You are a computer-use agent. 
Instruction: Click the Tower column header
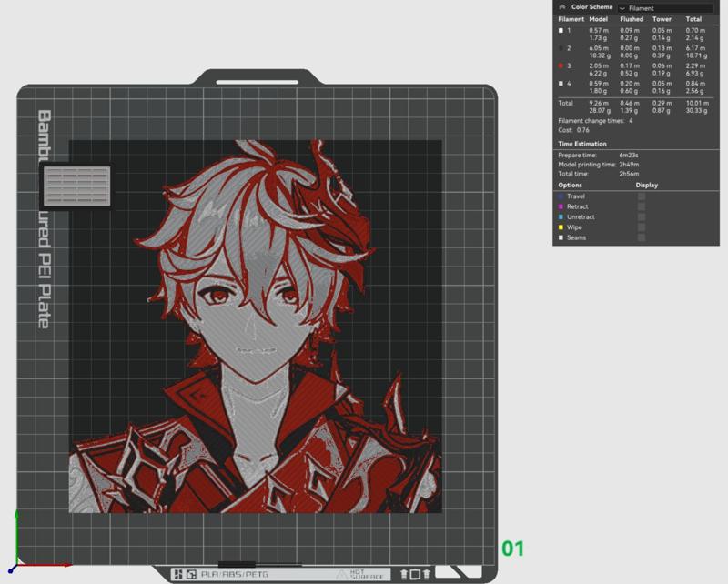[662, 19]
